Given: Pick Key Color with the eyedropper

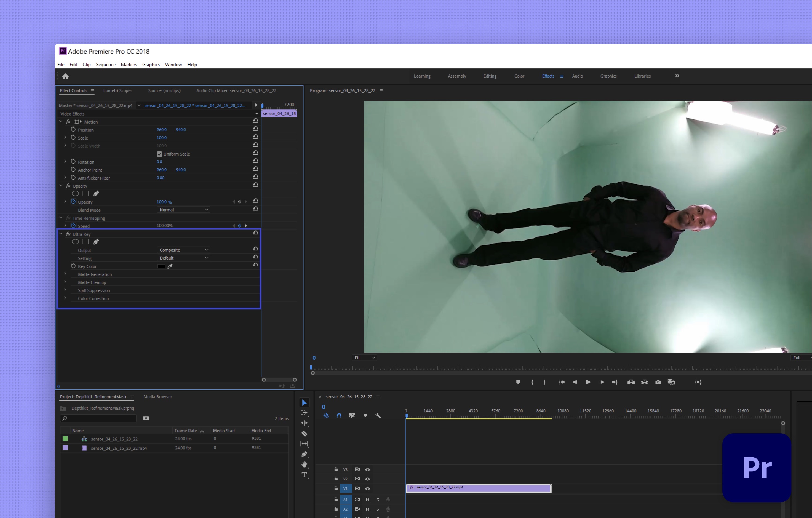Looking at the screenshot, I should [x=170, y=266].
